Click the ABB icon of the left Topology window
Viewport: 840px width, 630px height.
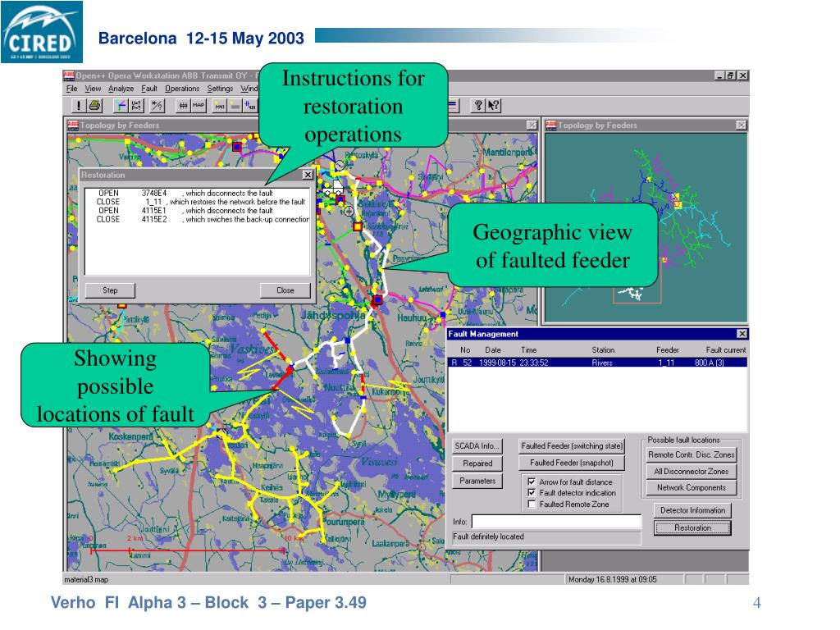point(73,126)
